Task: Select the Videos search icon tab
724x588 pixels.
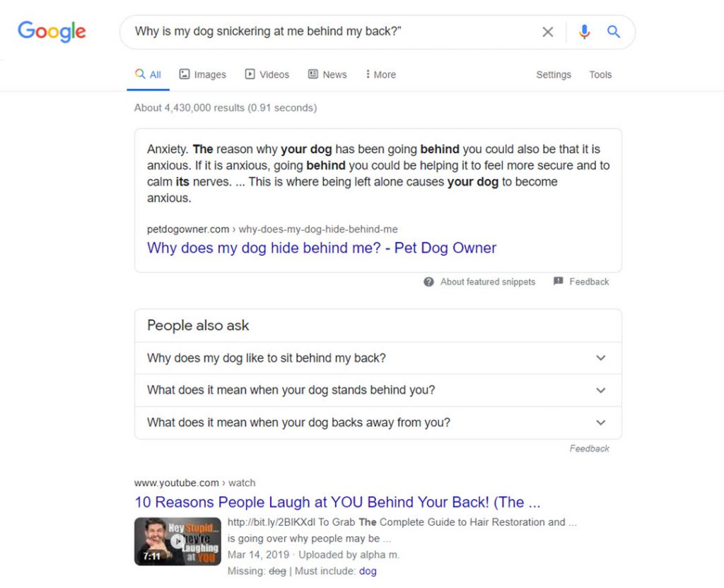Action: coord(250,74)
